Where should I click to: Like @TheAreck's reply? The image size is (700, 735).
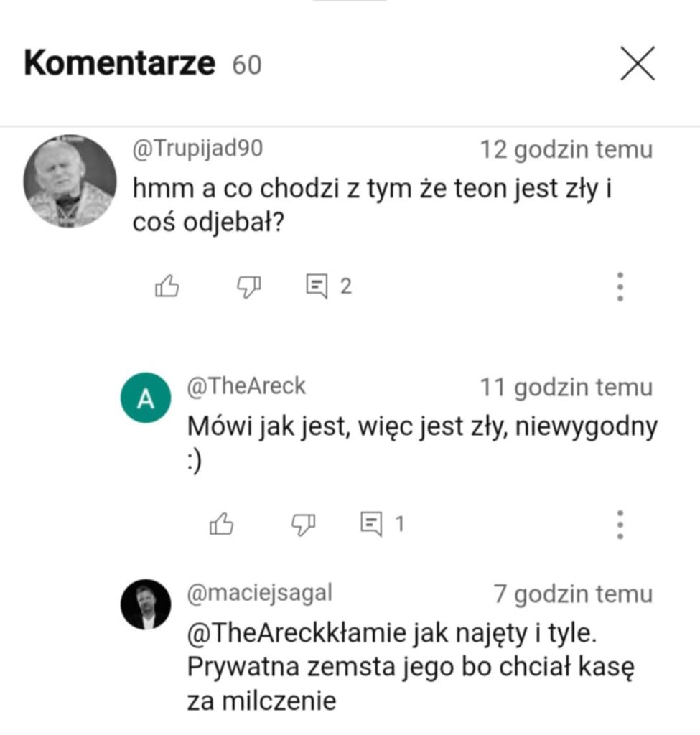tap(223, 525)
